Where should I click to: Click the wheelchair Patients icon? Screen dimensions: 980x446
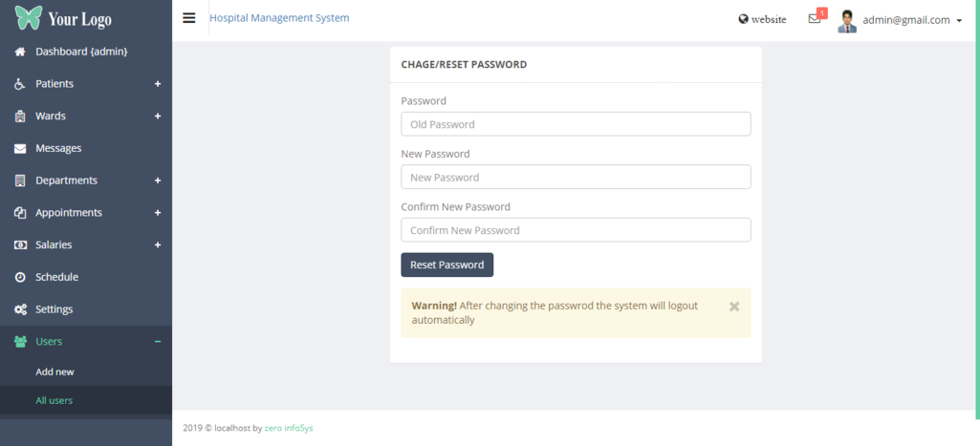pos(20,84)
